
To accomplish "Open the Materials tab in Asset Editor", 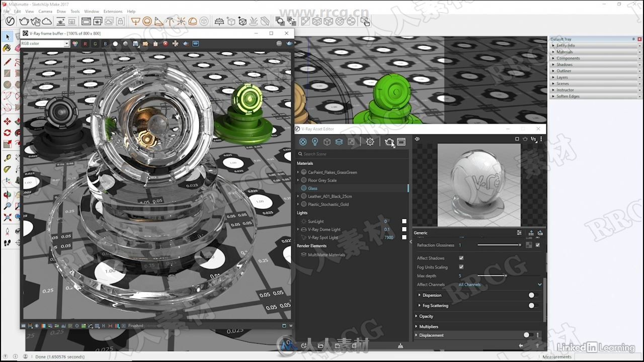I will pos(303,142).
